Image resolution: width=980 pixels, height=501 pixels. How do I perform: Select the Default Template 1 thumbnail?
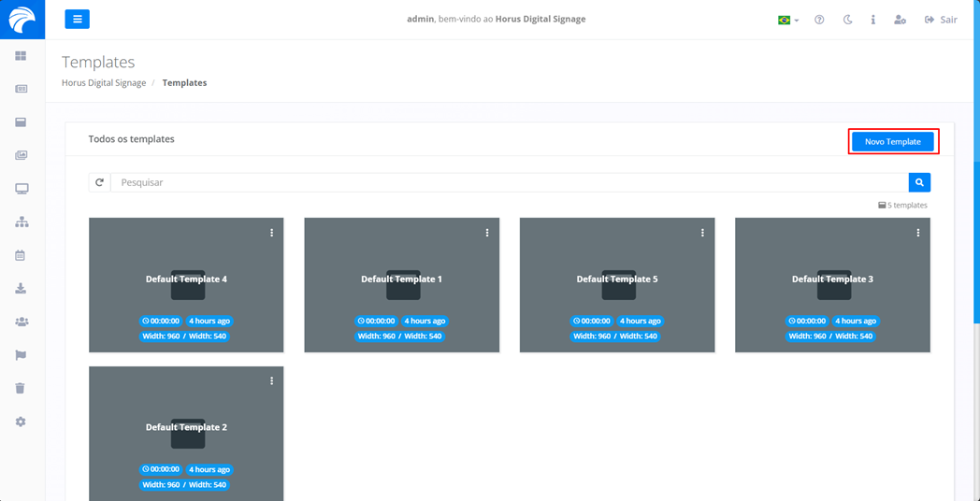pos(402,285)
